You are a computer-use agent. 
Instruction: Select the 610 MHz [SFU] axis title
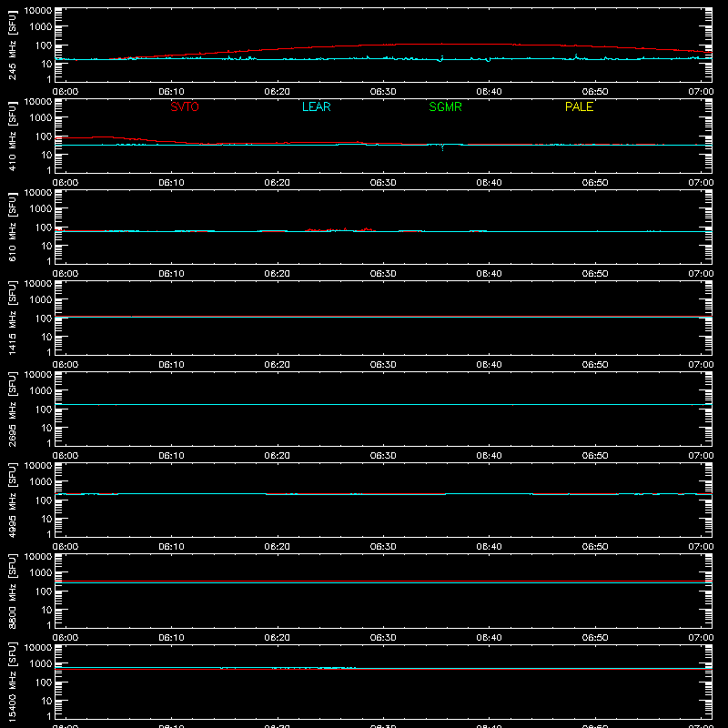tap(12, 227)
